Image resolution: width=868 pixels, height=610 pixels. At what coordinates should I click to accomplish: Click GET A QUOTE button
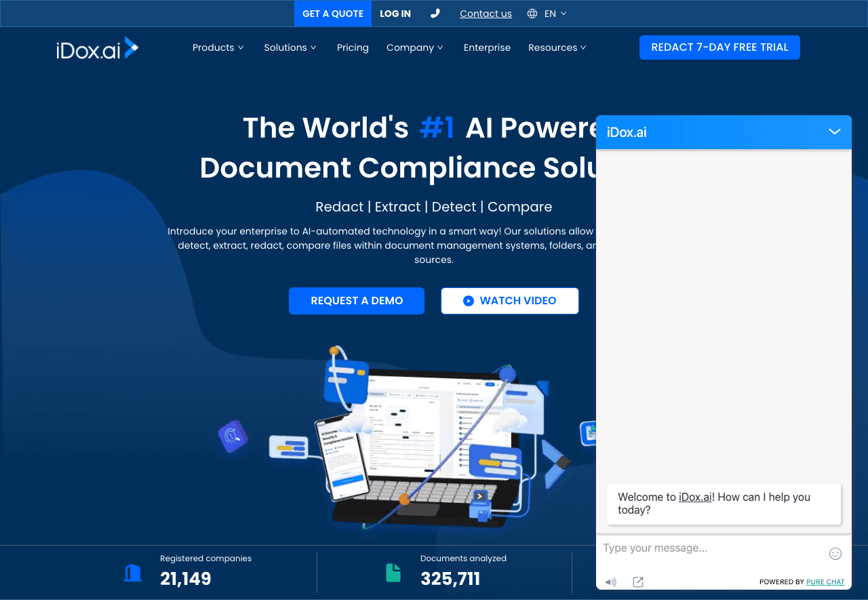click(x=333, y=14)
